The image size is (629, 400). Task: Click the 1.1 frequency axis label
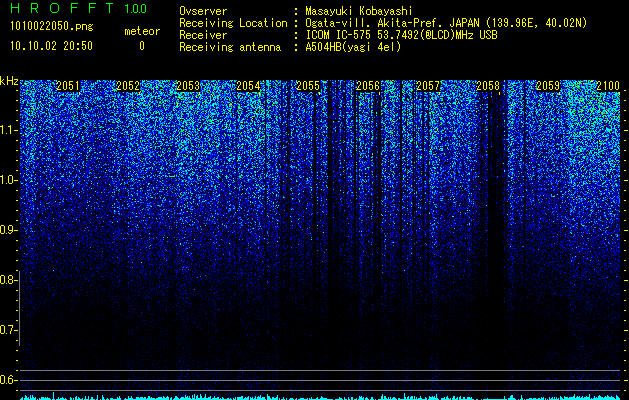click(x=8, y=130)
